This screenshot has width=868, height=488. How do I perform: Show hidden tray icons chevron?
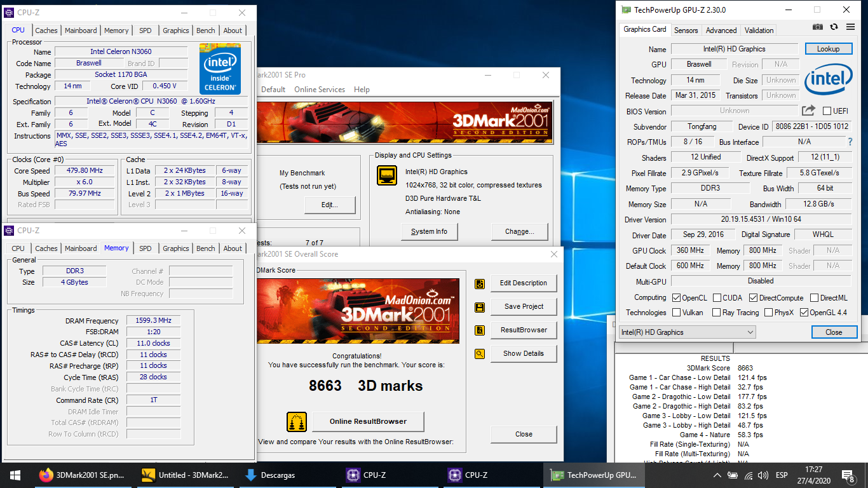coord(717,475)
